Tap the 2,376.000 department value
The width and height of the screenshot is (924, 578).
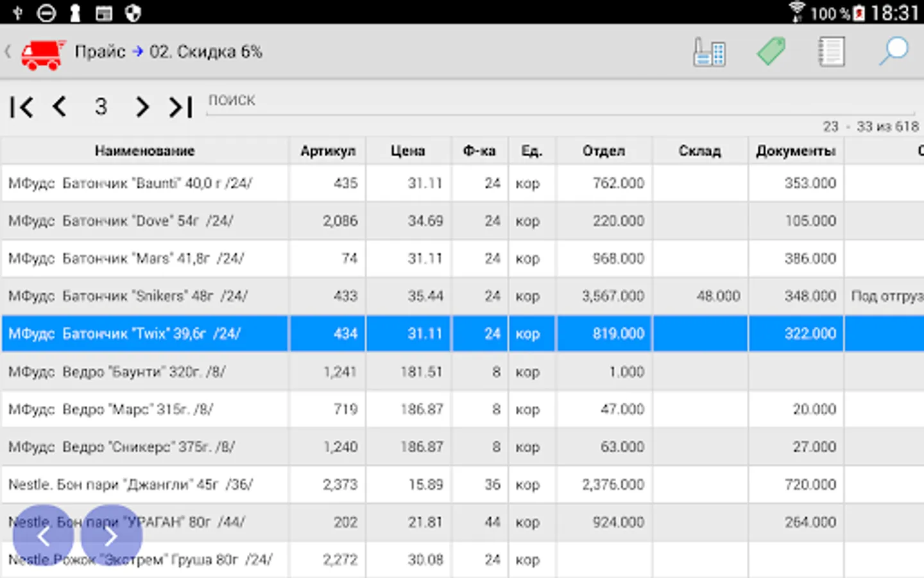pyautogui.click(x=613, y=484)
